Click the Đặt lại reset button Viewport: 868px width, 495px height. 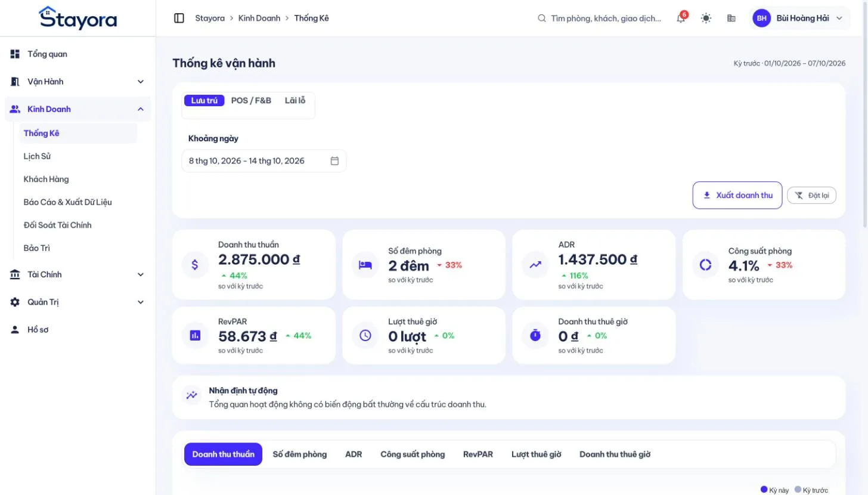[x=812, y=195]
